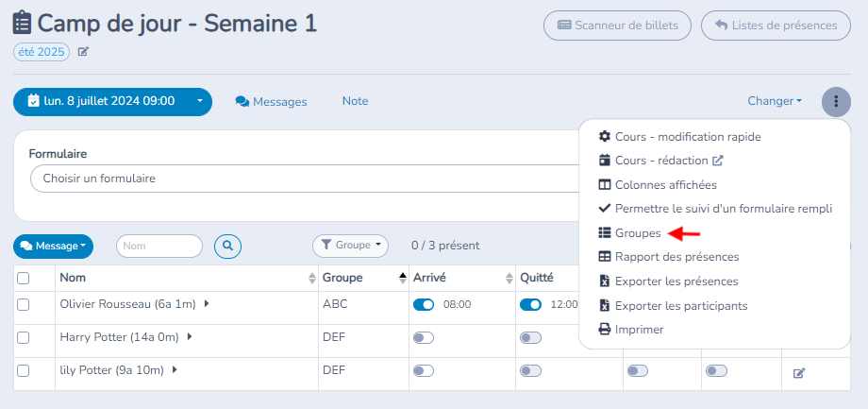Expand details arrow for Harry Potter

(x=190, y=337)
